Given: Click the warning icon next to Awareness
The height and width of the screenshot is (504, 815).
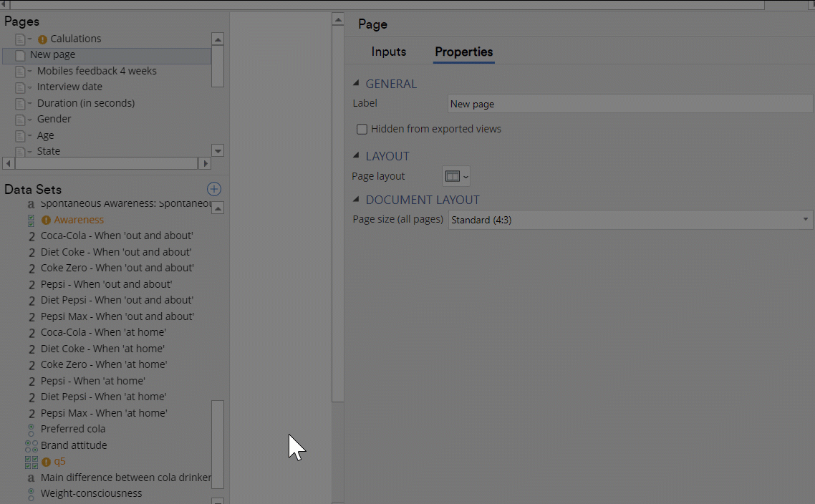Looking at the screenshot, I should [47, 220].
